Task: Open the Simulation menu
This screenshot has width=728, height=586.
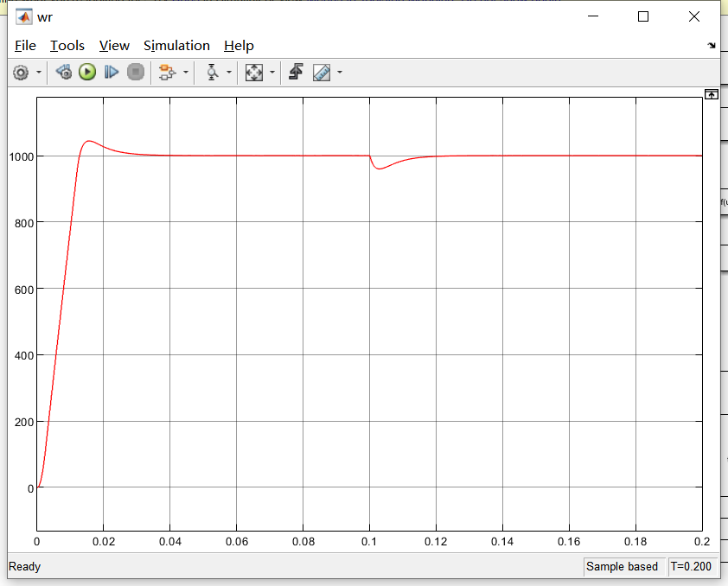Action: 176,45
